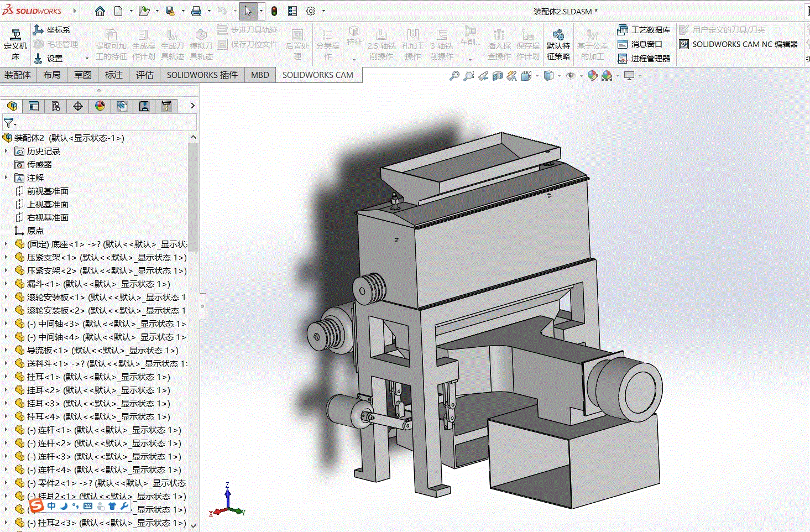The height and width of the screenshot is (532, 810).
Task: Activate the Section View icon
Action: tap(498, 76)
